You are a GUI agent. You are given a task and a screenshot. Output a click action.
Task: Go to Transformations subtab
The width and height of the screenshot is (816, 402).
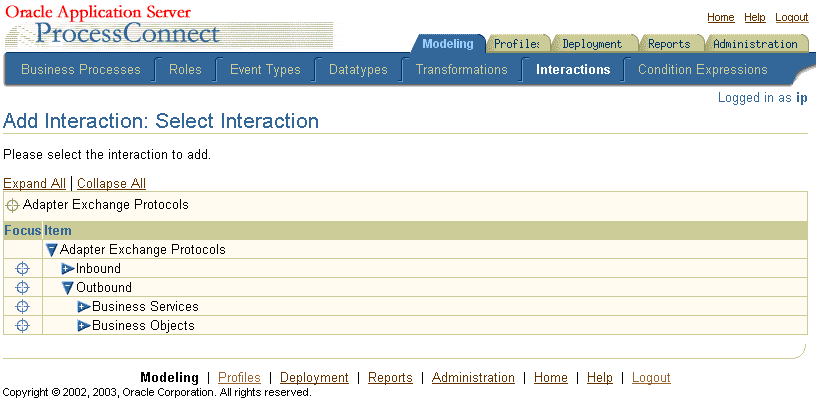click(462, 69)
